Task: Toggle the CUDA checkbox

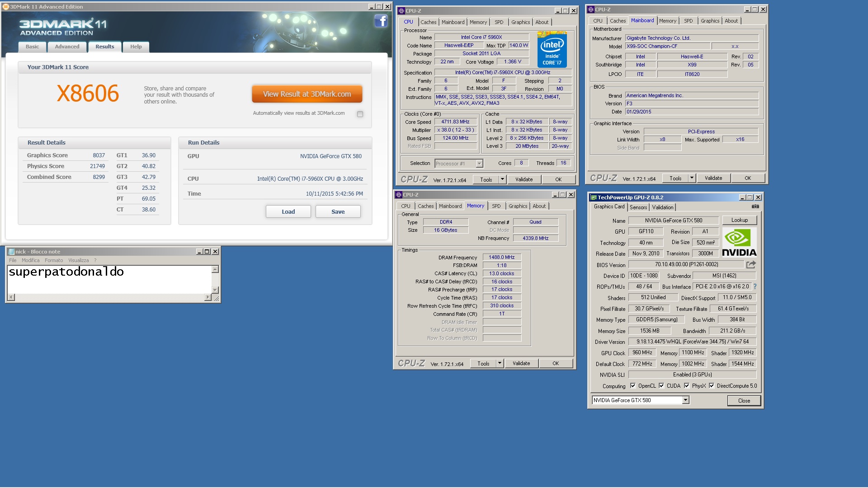Action: pos(661,386)
